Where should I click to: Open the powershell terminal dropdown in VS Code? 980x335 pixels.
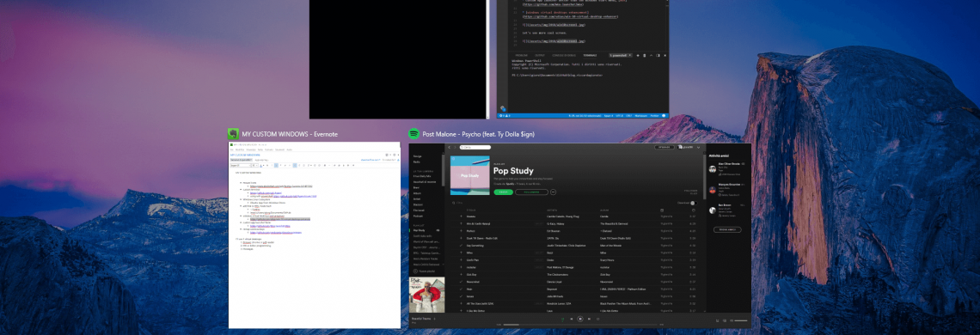[620, 55]
